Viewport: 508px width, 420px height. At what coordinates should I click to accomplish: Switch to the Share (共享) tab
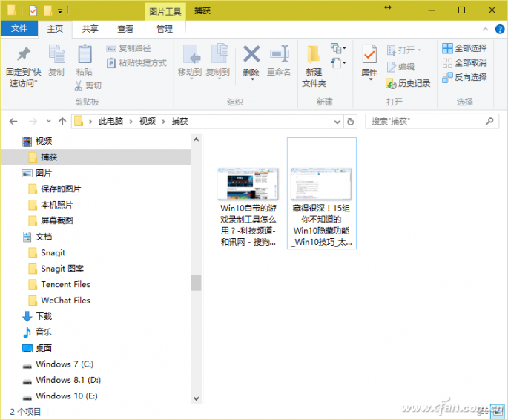point(90,29)
